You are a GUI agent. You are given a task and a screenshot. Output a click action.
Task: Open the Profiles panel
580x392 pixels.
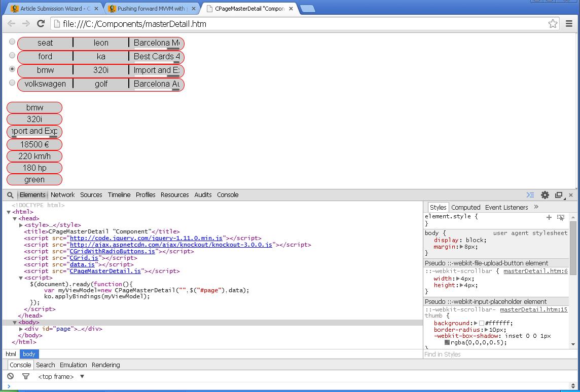(x=146, y=194)
